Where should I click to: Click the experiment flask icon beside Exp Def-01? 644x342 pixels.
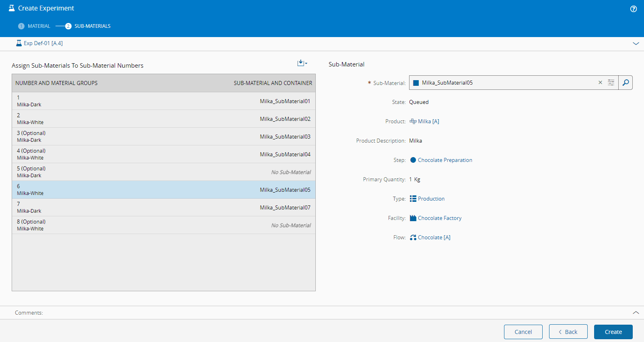(19, 43)
